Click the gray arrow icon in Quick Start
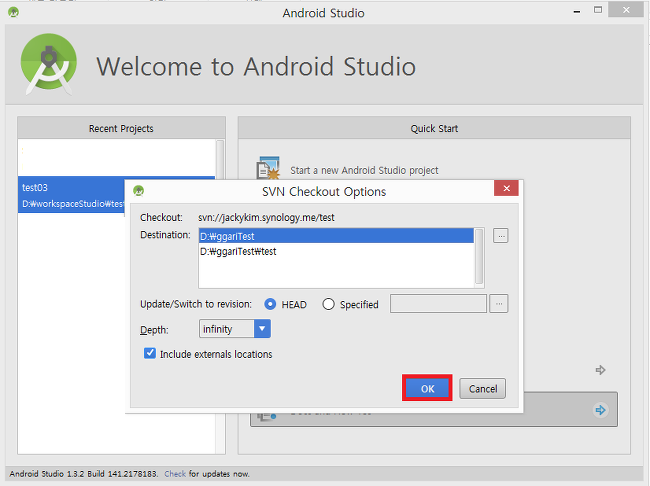This screenshot has height=486, width=650. (x=600, y=369)
